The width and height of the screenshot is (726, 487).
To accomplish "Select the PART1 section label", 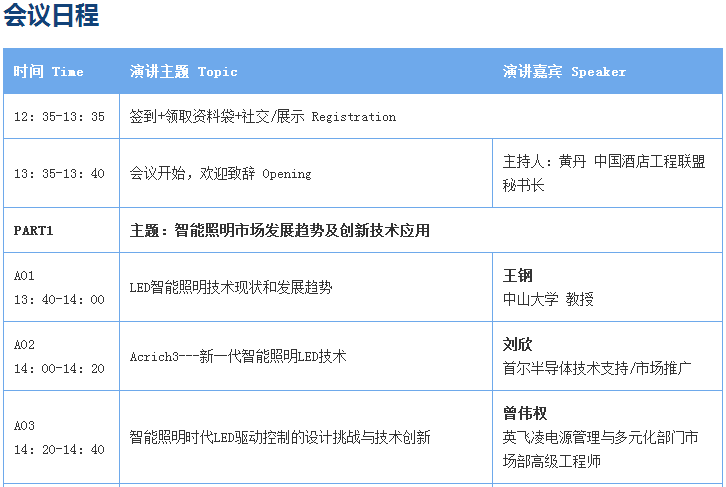I will pyautogui.click(x=33, y=231).
